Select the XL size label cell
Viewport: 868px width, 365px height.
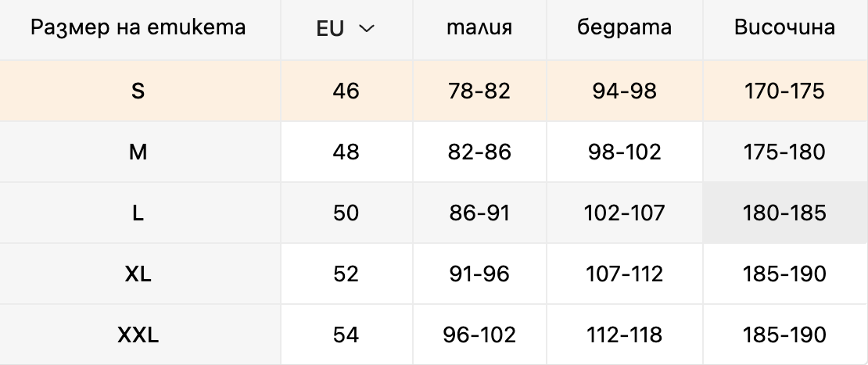point(140,274)
